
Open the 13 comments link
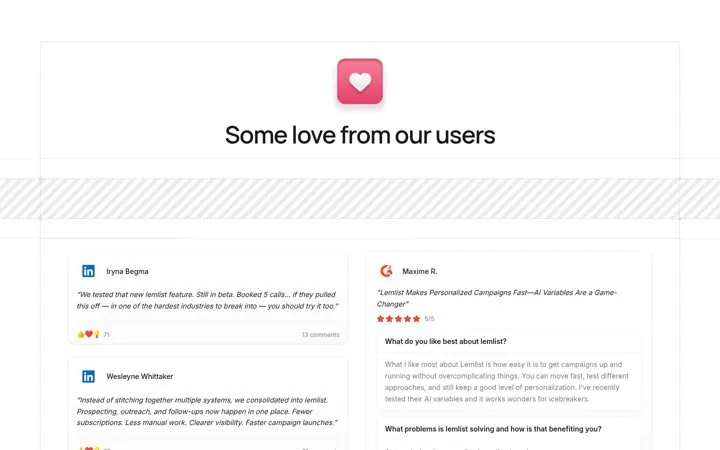pyautogui.click(x=321, y=335)
